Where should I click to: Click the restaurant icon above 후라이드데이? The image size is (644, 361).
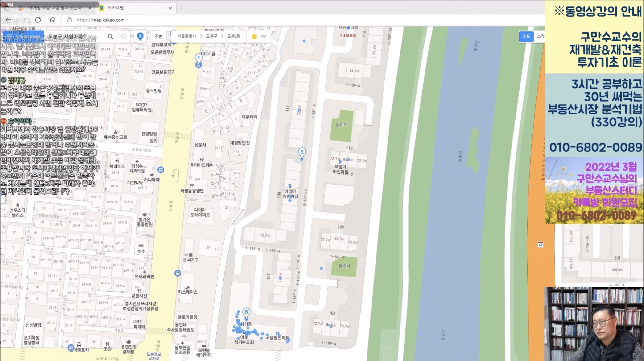[202, 160]
